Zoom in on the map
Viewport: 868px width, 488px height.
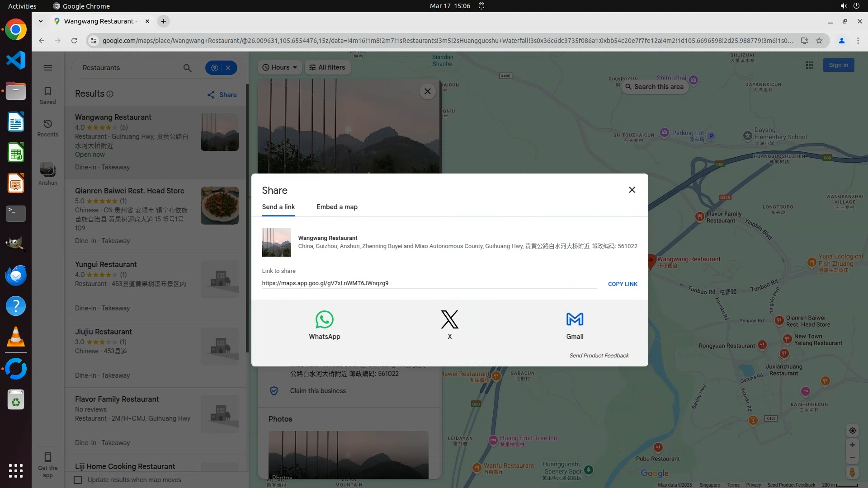point(852,445)
